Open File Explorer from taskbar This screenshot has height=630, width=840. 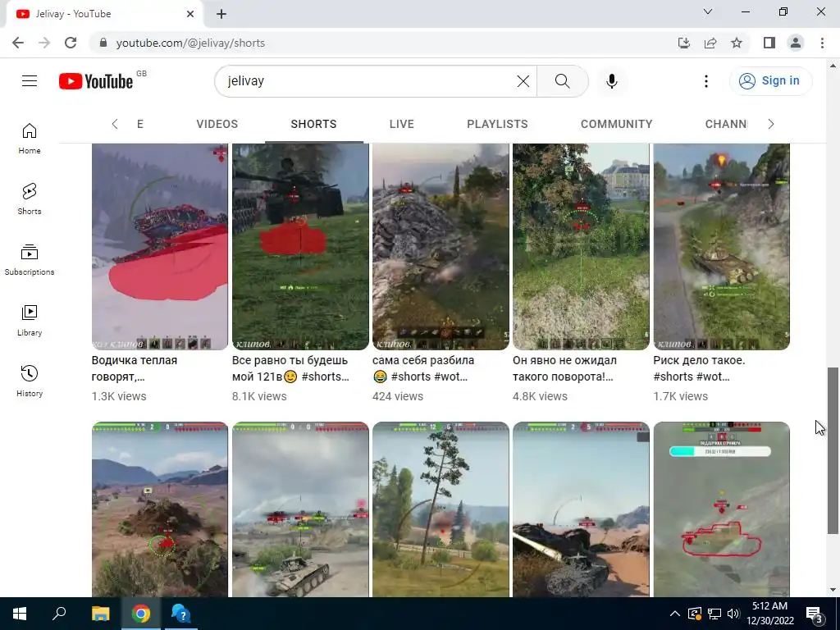click(100, 614)
